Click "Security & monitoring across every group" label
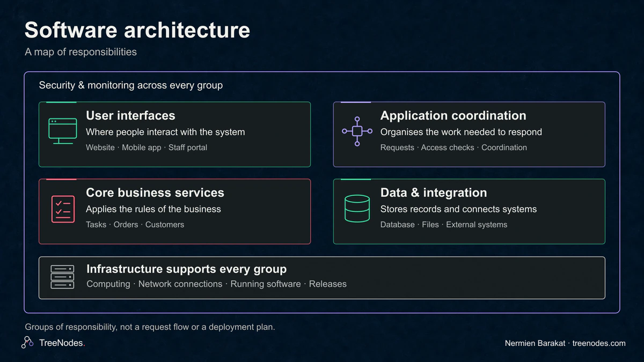Image resolution: width=644 pixels, height=362 pixels. [x=131, y=85]
